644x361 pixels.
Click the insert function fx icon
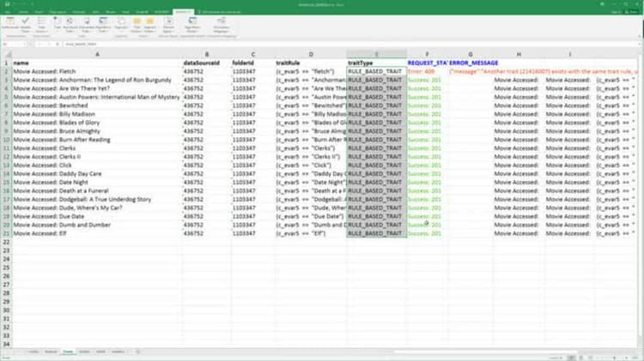point(58,44)
